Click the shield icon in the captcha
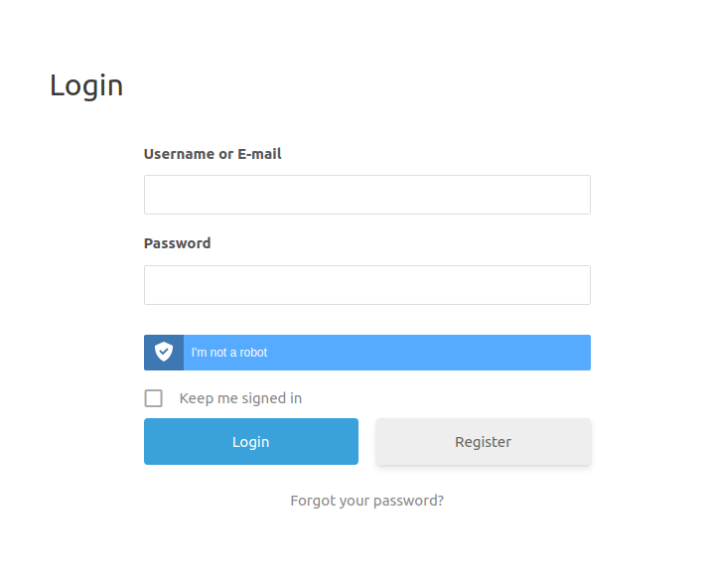 164,353
